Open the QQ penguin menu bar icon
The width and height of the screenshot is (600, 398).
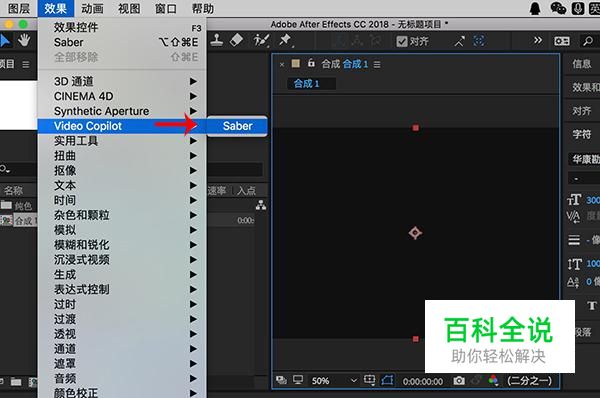[535, 8]
